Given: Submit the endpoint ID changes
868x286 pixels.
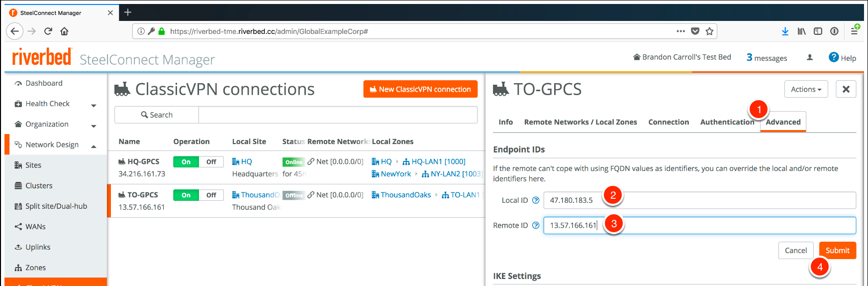Looking at the screenshot, I should click(x=838, y=250).
